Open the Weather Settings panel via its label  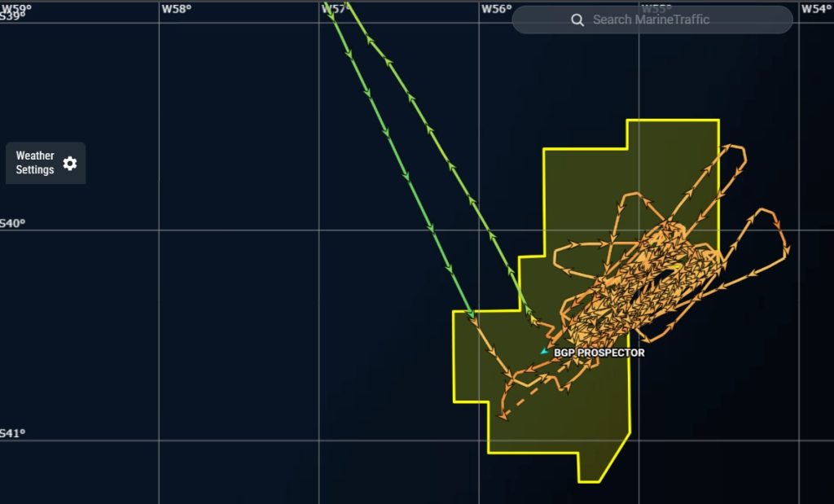35,163
